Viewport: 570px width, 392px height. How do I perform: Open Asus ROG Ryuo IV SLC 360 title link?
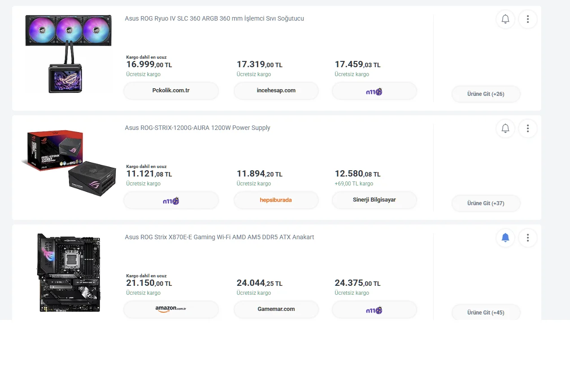(214, 19)
